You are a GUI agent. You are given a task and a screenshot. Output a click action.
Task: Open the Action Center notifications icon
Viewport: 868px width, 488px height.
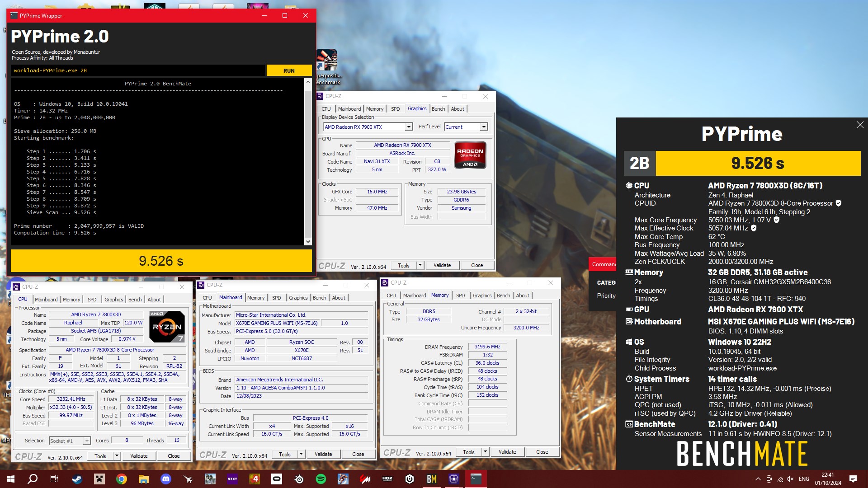pos(853,479)
